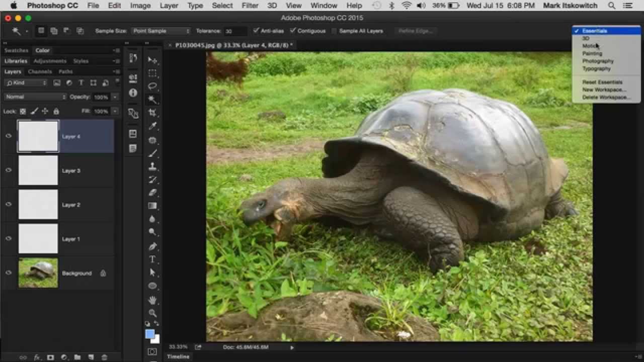Select the Crop tool

click(x=152, y=113)
